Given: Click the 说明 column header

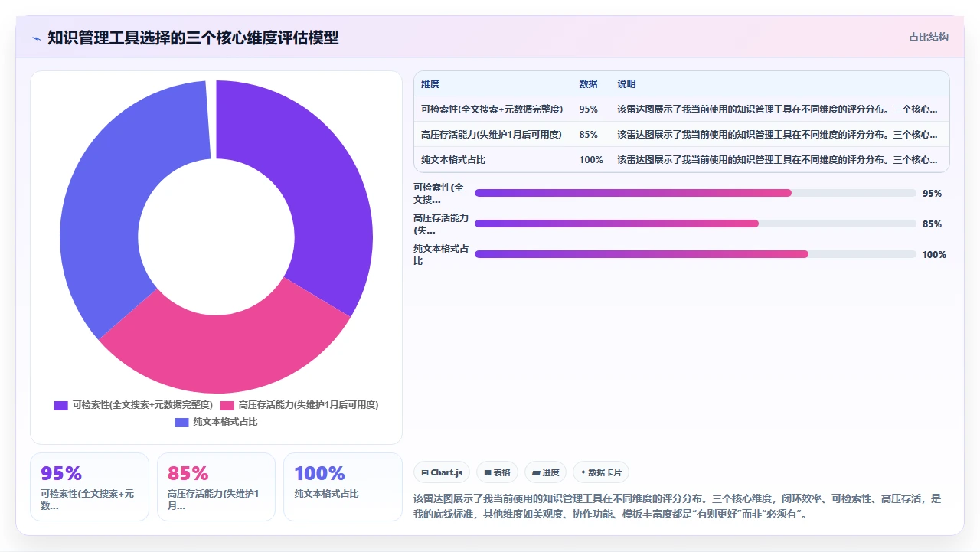Looking at the screenshot, I should (626, 84).
